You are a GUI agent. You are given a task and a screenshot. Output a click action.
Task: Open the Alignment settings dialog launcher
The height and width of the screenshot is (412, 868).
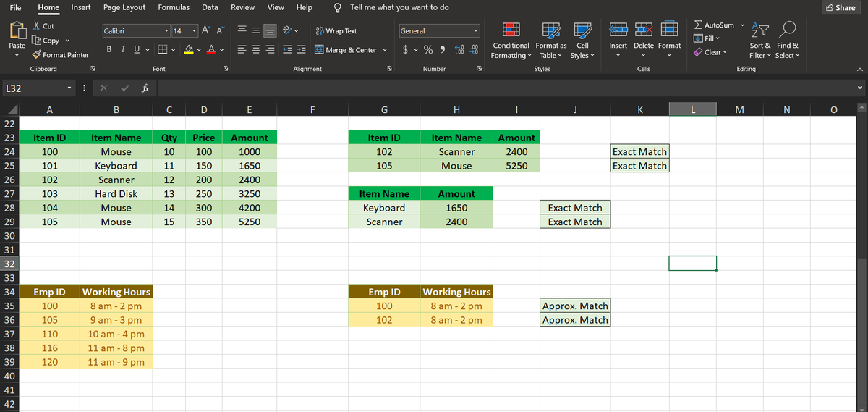pos(389,69)
